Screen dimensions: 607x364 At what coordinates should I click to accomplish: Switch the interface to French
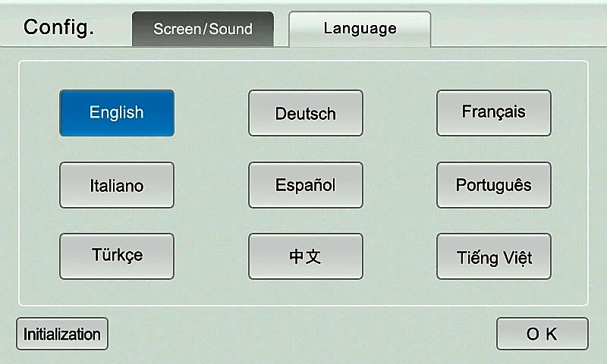[x=494, y=113]
